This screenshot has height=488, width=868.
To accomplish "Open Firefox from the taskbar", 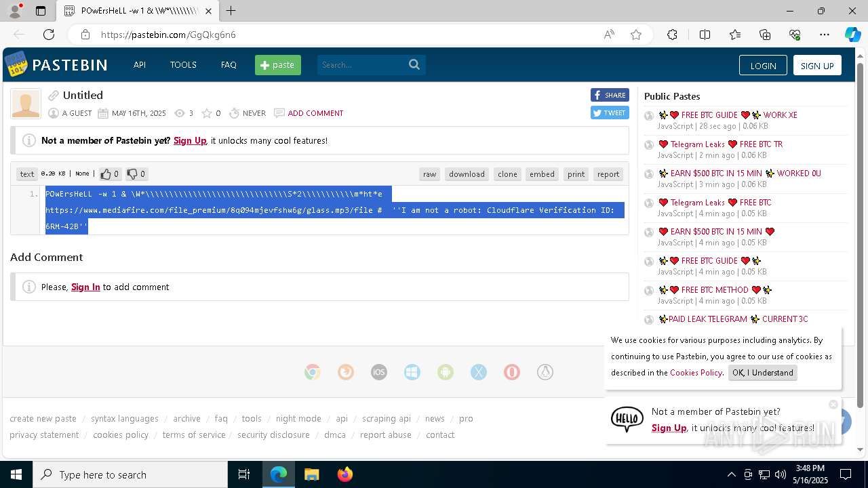I will pos(344,474).
